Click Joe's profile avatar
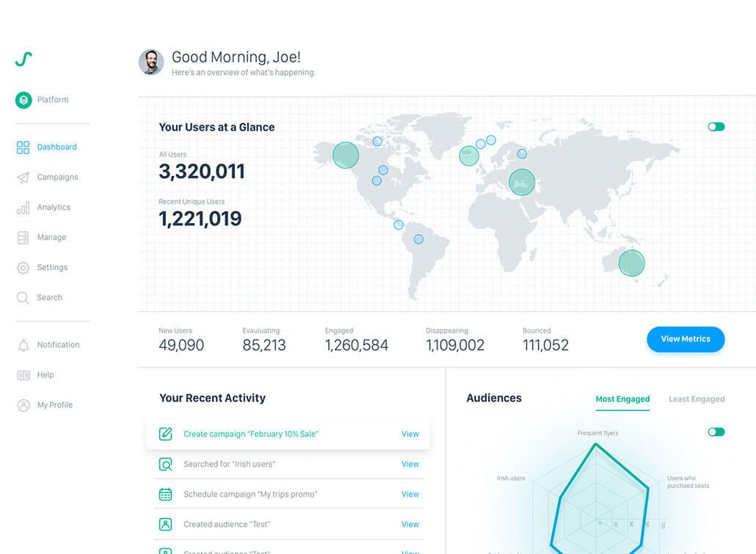Image resolution: width=756 pixels, height=554 pixels. point(150,62)
